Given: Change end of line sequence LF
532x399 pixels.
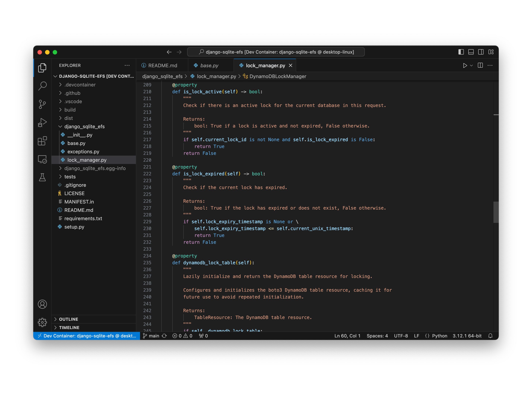Looking at the screenshot, I should [416, 336].
